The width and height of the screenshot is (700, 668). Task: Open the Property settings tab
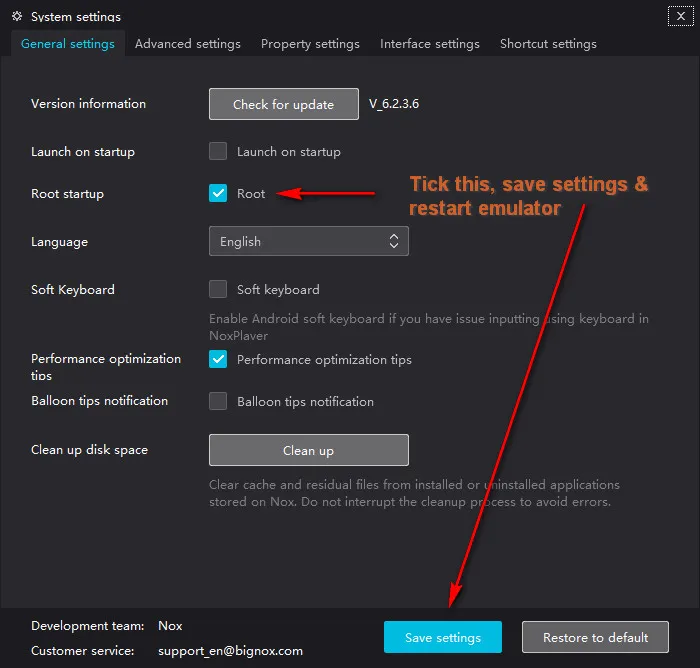click(310, 44)
